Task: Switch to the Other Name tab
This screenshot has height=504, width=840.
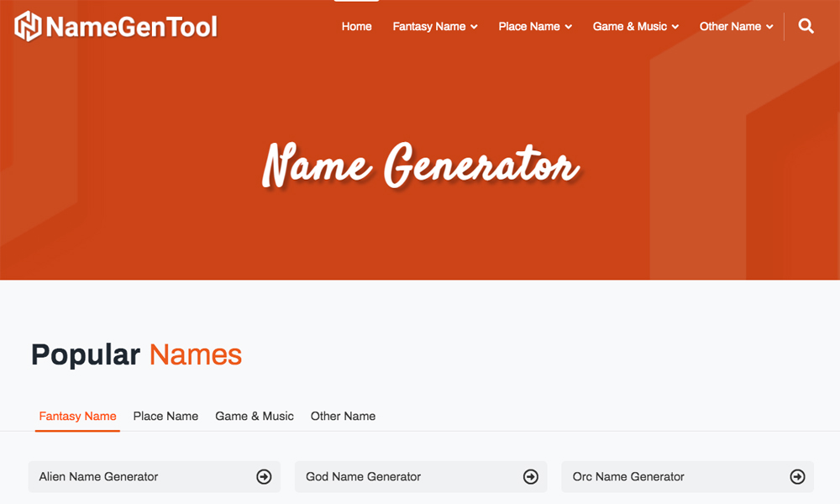Action: [343, 416]
